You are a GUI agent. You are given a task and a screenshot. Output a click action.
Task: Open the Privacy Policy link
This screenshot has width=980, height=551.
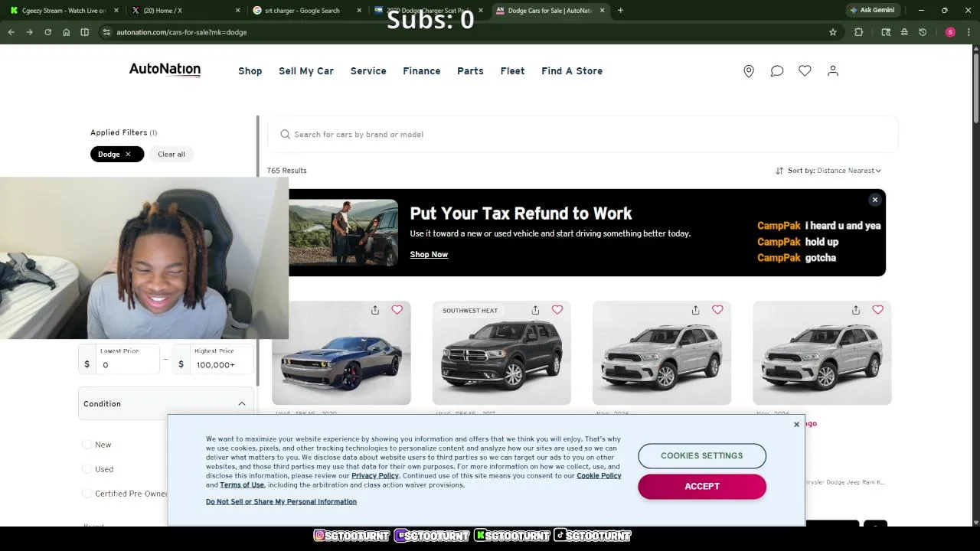tap(375, 476)
